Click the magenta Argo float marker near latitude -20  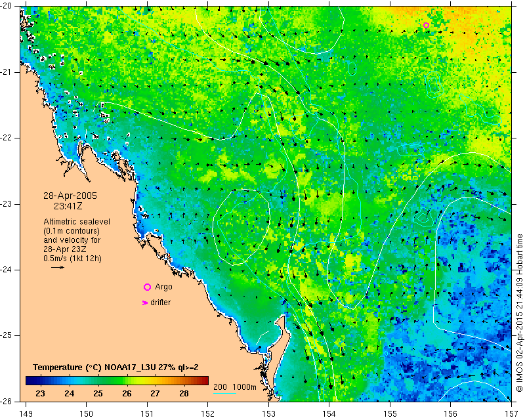click(x=426, y=25)
